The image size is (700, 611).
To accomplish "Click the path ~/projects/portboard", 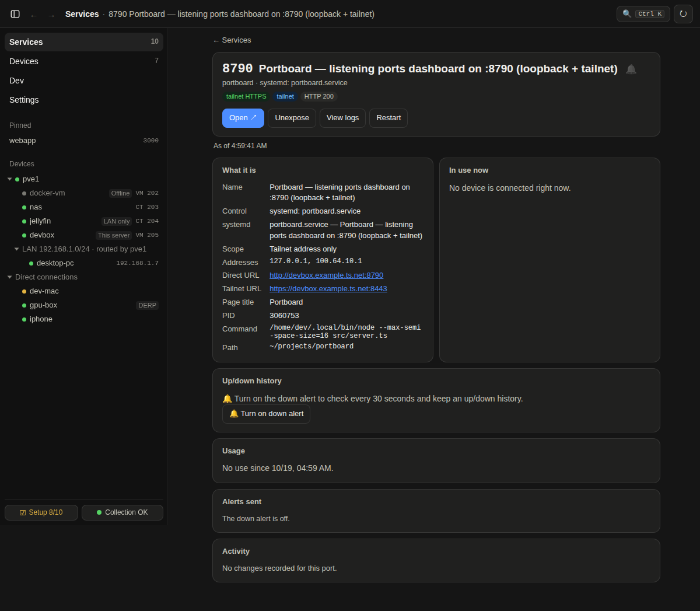I will (311, 347).
